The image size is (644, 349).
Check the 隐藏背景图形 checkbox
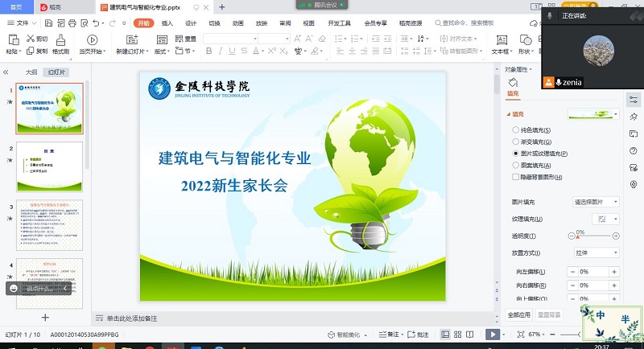516,176
